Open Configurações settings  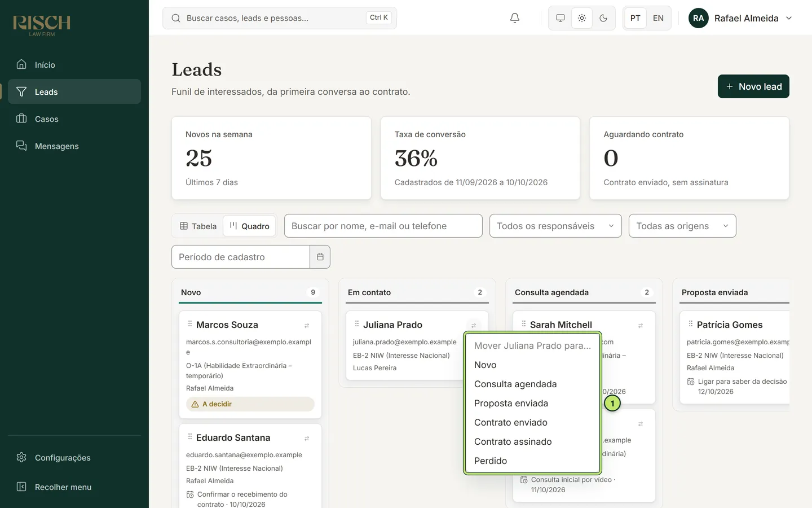[74, 457]
